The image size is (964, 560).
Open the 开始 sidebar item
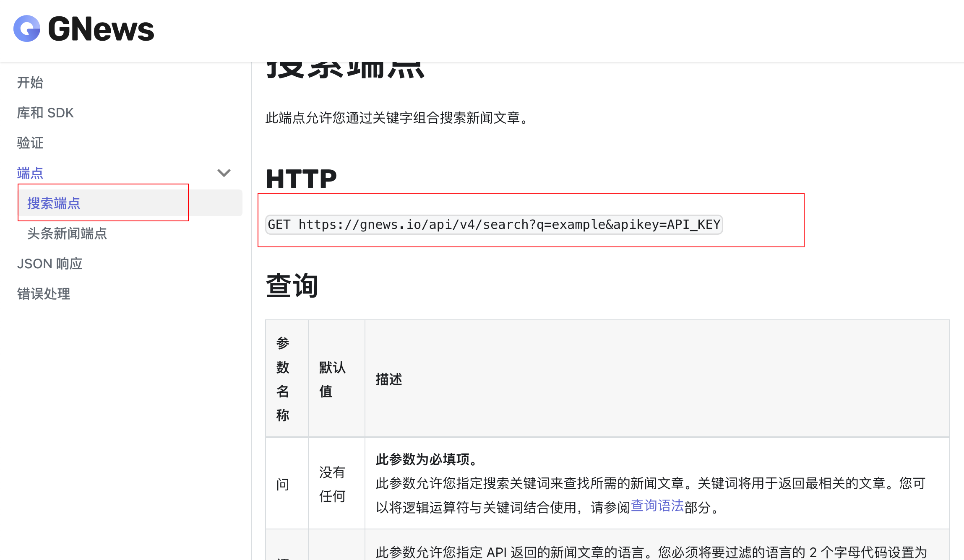30,83
